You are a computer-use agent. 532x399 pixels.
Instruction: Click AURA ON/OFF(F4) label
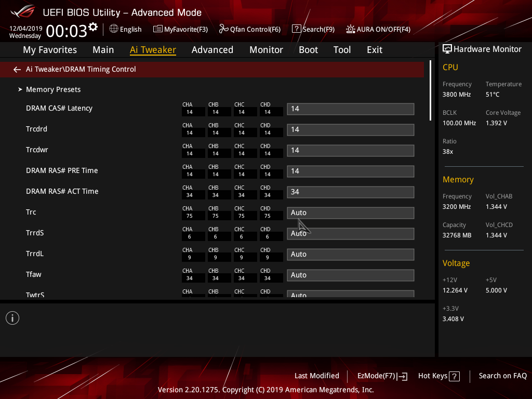383,30
